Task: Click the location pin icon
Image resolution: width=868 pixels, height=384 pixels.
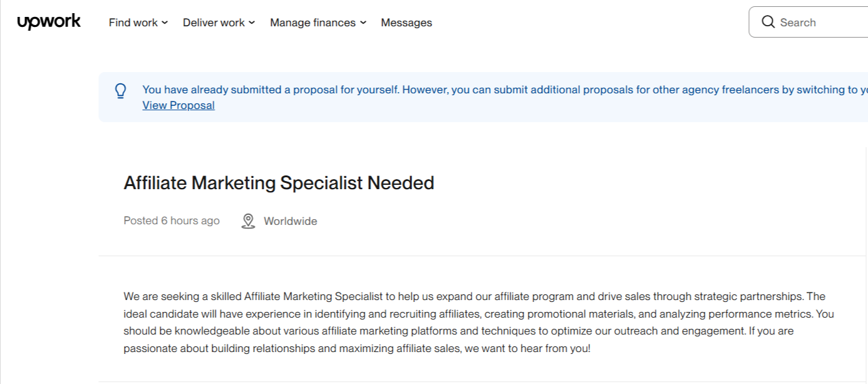Action: coord(248,221)
